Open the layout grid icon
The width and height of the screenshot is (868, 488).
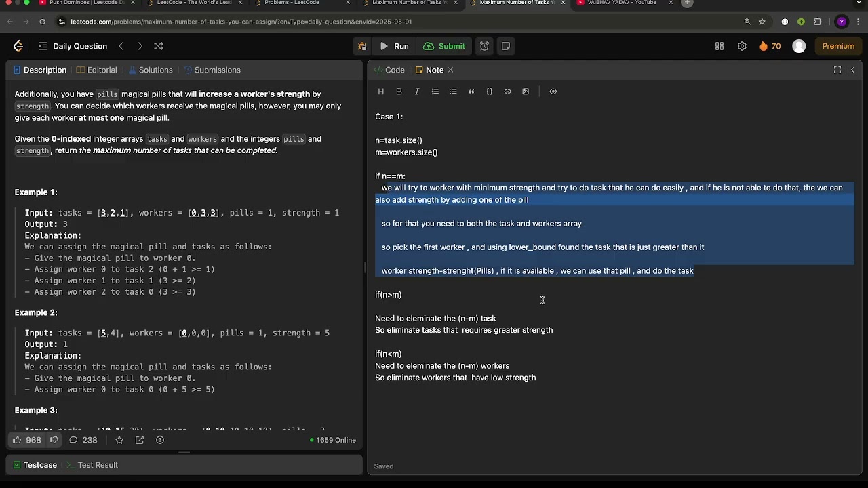coord(719,46)
